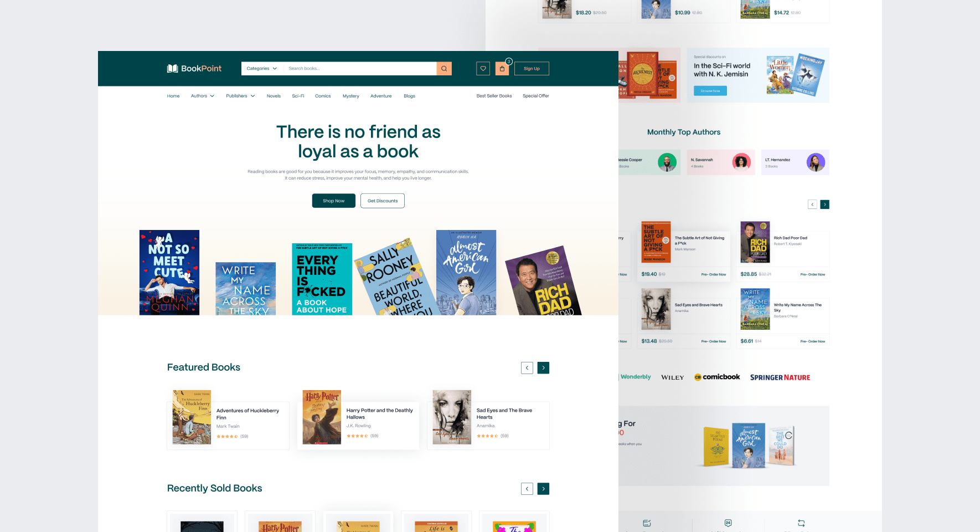The width and height of the screenshot is (980, 532).
Task: Open the wishlist heart icon
Action: click(x=483, y=69)
